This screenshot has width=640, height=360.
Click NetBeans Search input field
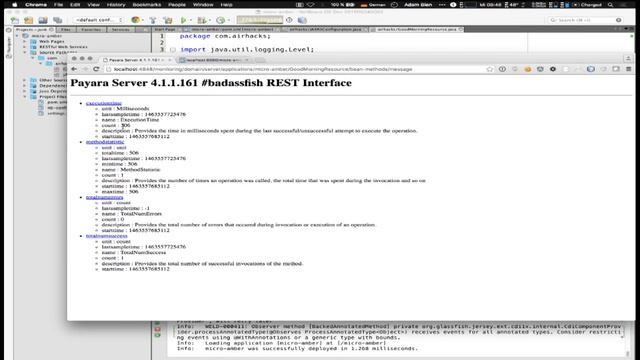(585, 20)
